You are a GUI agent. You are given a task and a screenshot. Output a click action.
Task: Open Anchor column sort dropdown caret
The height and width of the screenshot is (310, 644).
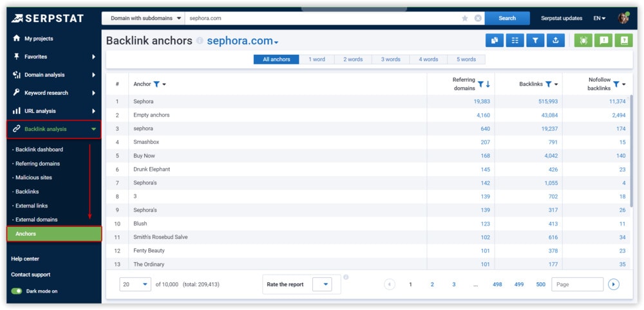click(x=164, y=84)
